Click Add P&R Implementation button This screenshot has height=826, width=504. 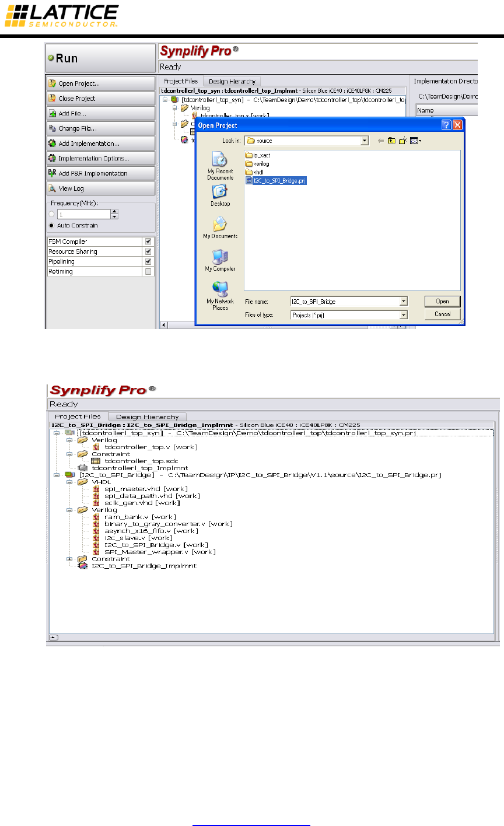coord(100,173)
